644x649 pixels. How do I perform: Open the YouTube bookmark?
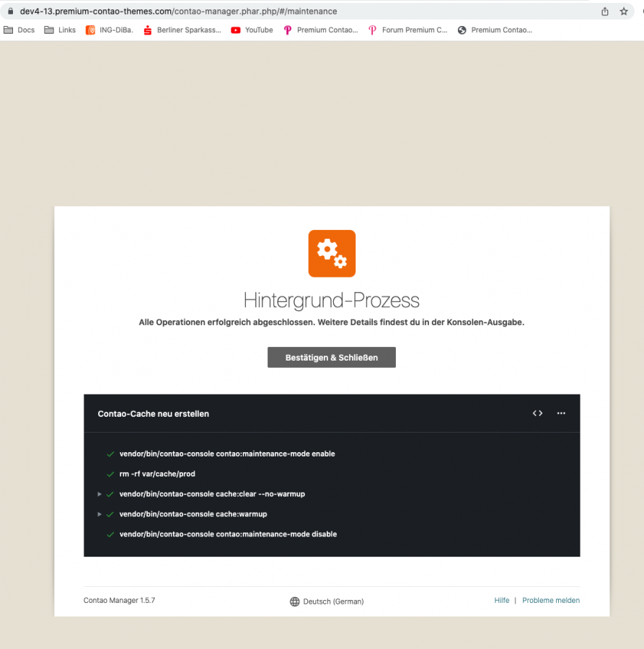(x=252, y=30)
